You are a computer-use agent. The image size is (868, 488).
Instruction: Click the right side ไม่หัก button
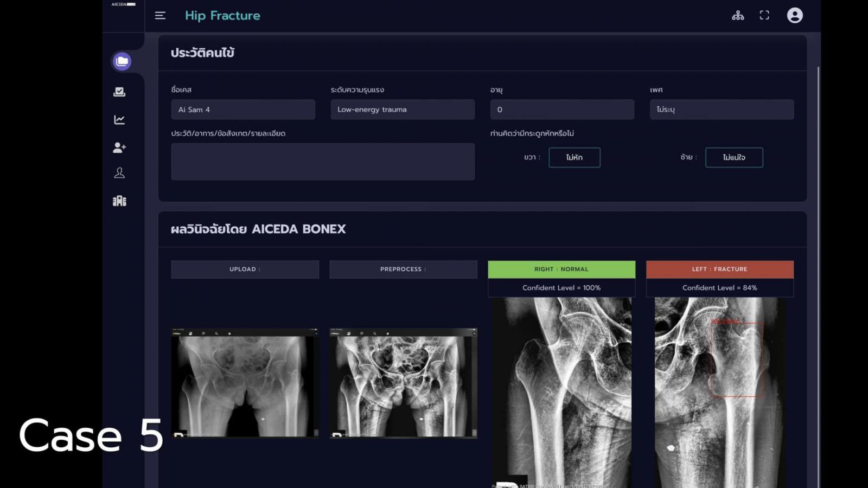click(575, 157)
